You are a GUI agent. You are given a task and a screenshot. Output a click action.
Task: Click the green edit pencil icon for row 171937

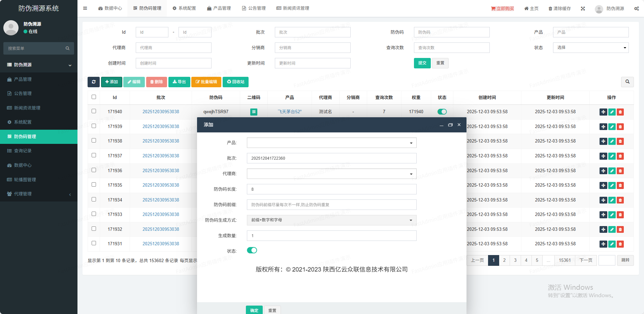click(x=612, y=156)
